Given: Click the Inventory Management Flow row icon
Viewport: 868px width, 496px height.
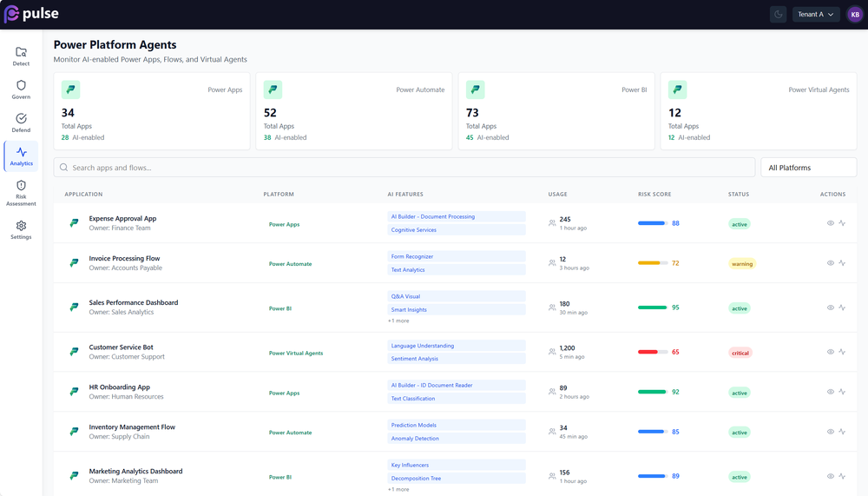Looking at the screenshot, I should pos(74,431).
